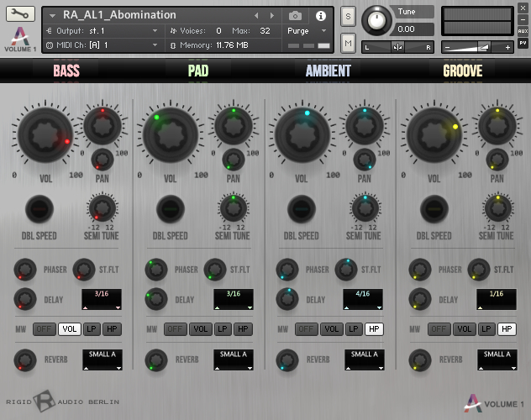Click the Volume 1 logo at top left

(x=20, y=39)
